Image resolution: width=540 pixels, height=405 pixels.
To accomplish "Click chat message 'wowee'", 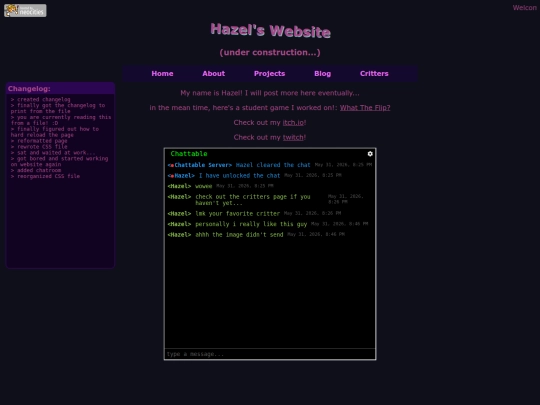I will [204, 186].
